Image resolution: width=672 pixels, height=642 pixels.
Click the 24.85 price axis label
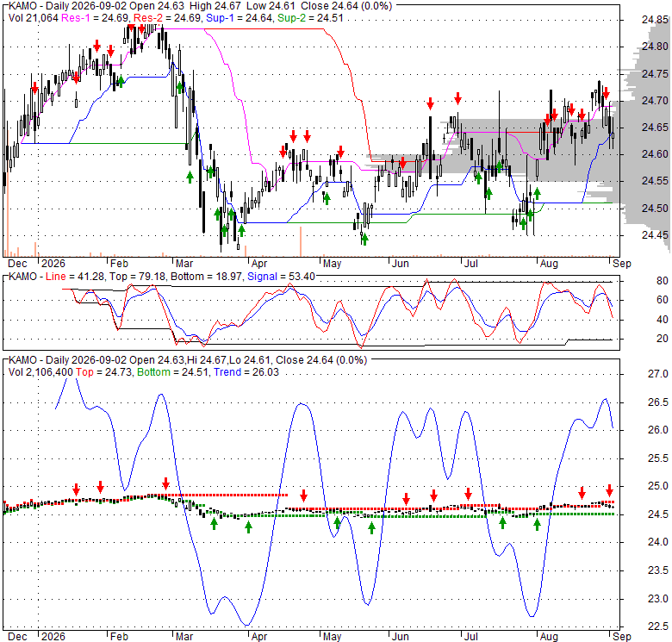(655, 19)
